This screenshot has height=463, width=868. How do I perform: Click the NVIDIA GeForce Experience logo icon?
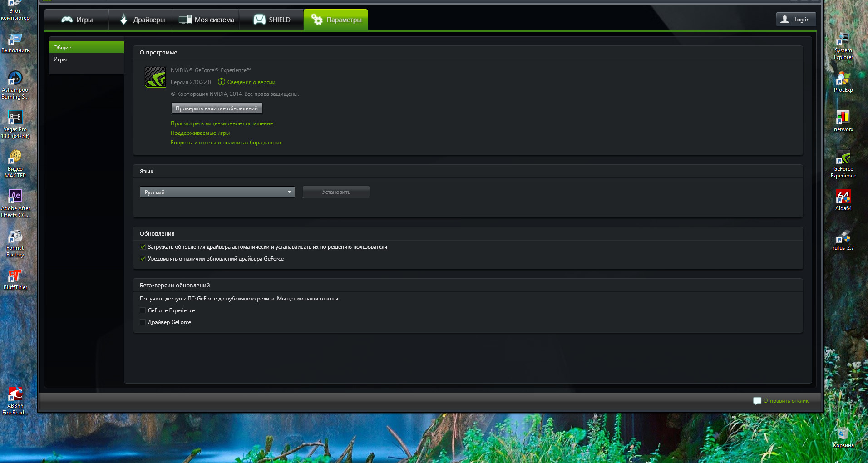click(155, 77)
